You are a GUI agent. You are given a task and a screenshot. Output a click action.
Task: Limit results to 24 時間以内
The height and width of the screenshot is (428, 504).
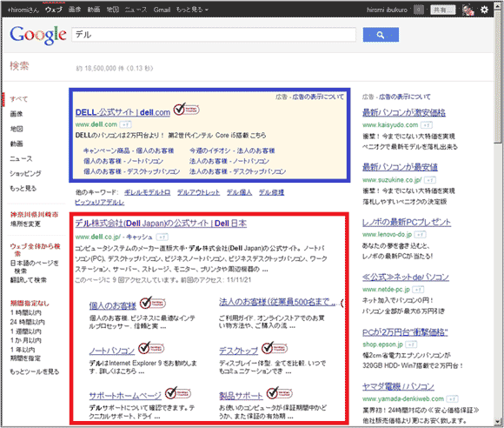coord(27,322)
